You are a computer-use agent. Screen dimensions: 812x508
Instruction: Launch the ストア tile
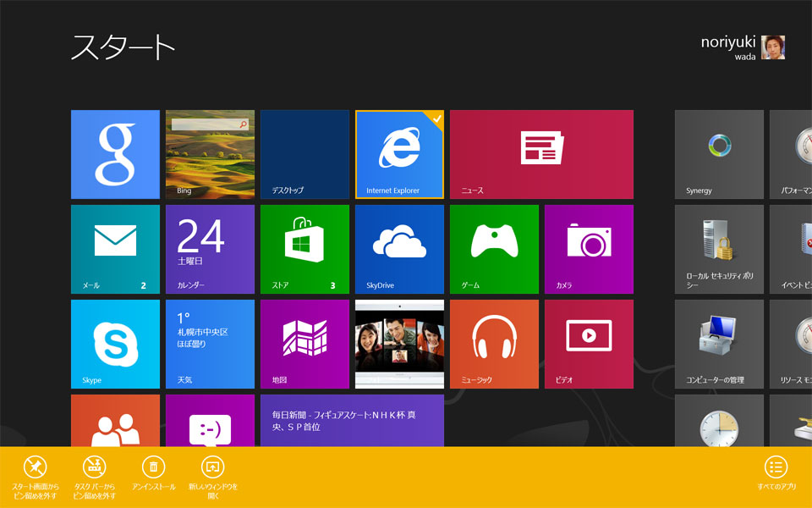point(305,249)
